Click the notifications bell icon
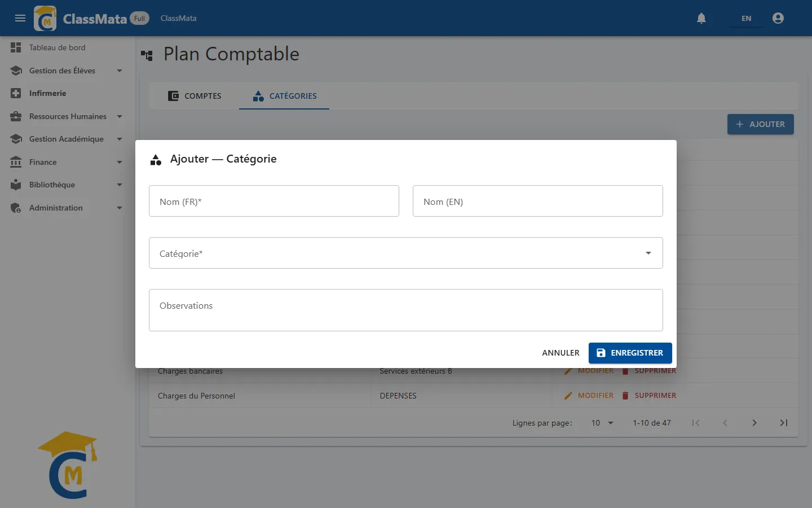Viewport: 812px width, 508px height. coord(701,18)
